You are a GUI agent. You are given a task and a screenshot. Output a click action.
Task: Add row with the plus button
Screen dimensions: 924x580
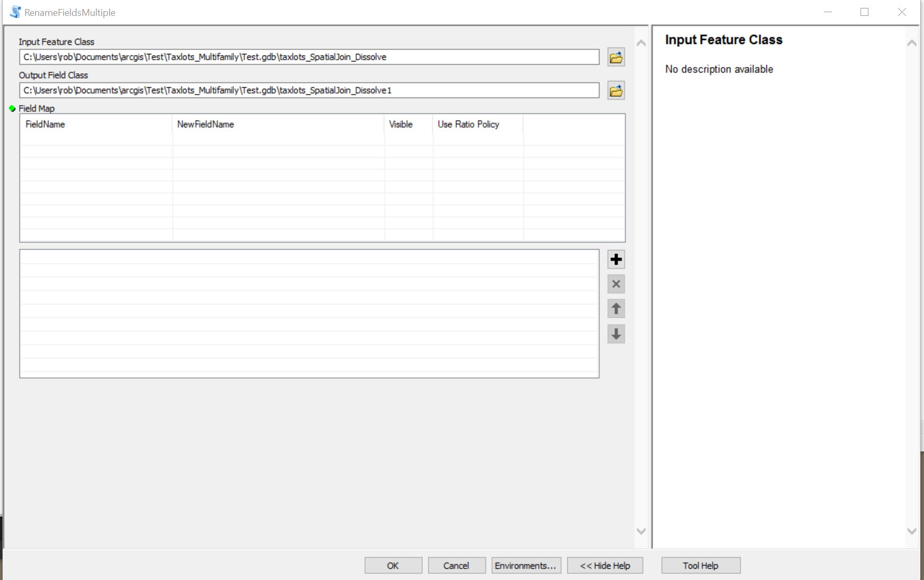[x=616, y=259]
